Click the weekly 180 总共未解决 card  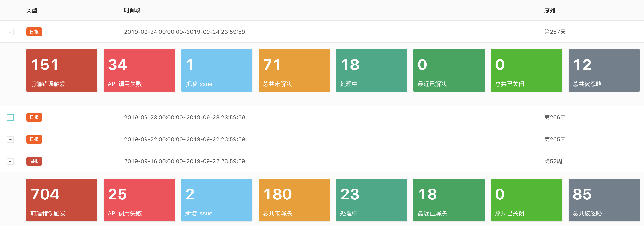pyautogui.click(x=294, y=200)
